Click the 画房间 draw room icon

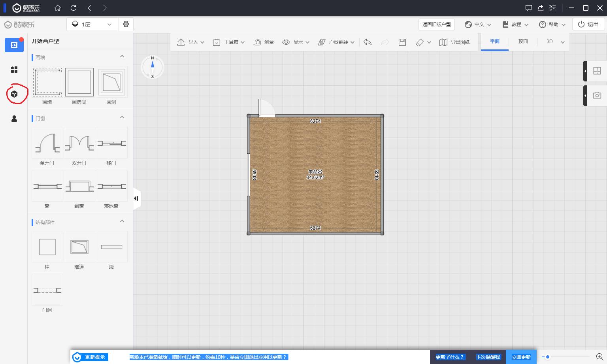pyautogui.click(x=79, y=82)
